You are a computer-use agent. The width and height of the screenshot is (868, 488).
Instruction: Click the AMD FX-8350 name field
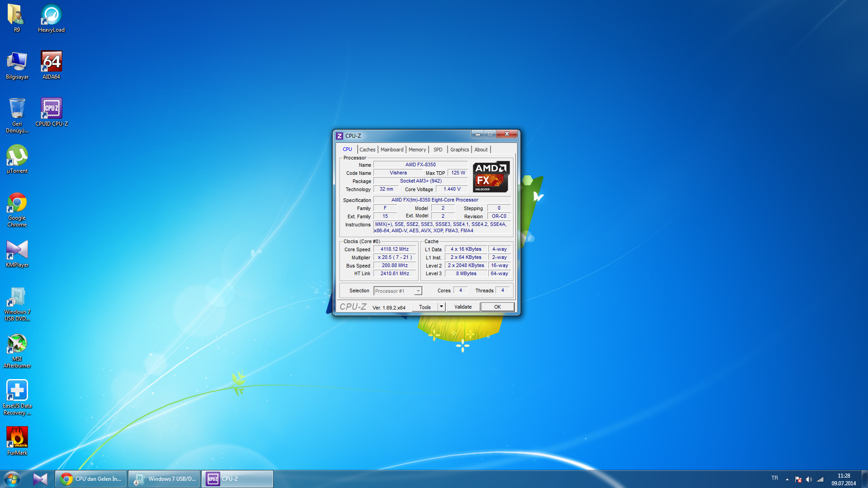[420, 164]
